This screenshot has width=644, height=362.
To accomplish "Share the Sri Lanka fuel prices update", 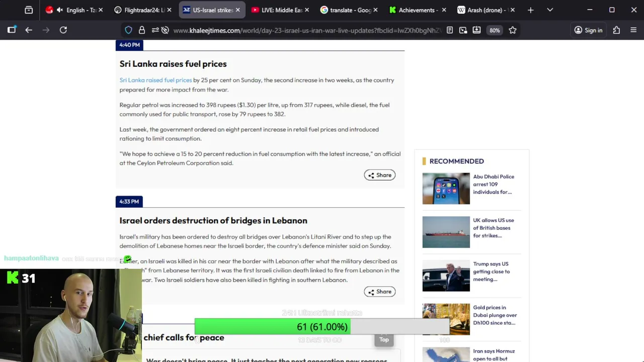I will click(x=379, y=175).
